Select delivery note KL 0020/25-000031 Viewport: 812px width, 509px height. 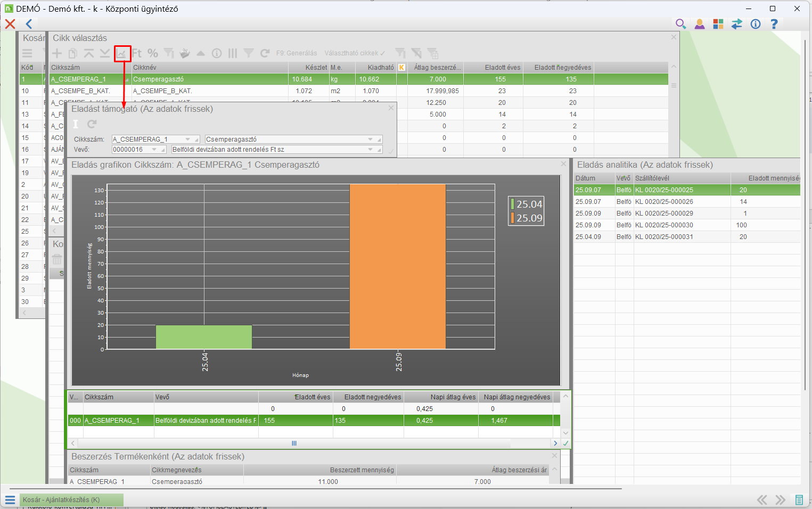[687, 237]
